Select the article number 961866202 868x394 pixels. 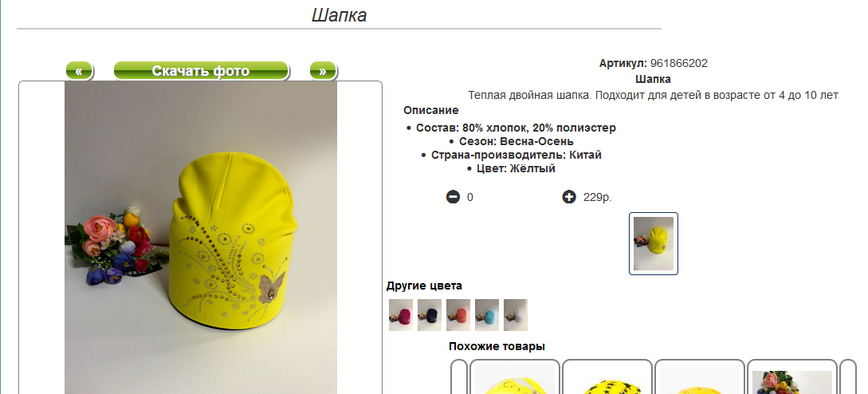pyautogui.click(x=678, y=63)
